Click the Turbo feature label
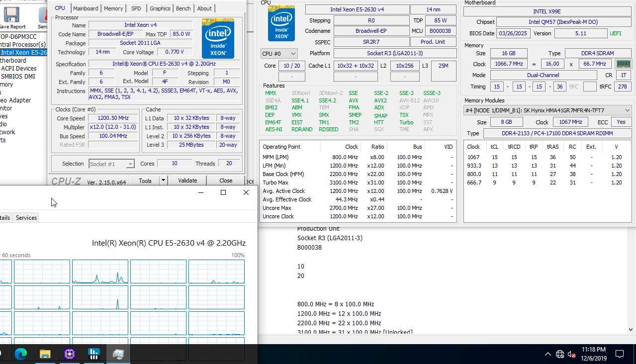Screen dimensions: 636x364 pos(406,122)
